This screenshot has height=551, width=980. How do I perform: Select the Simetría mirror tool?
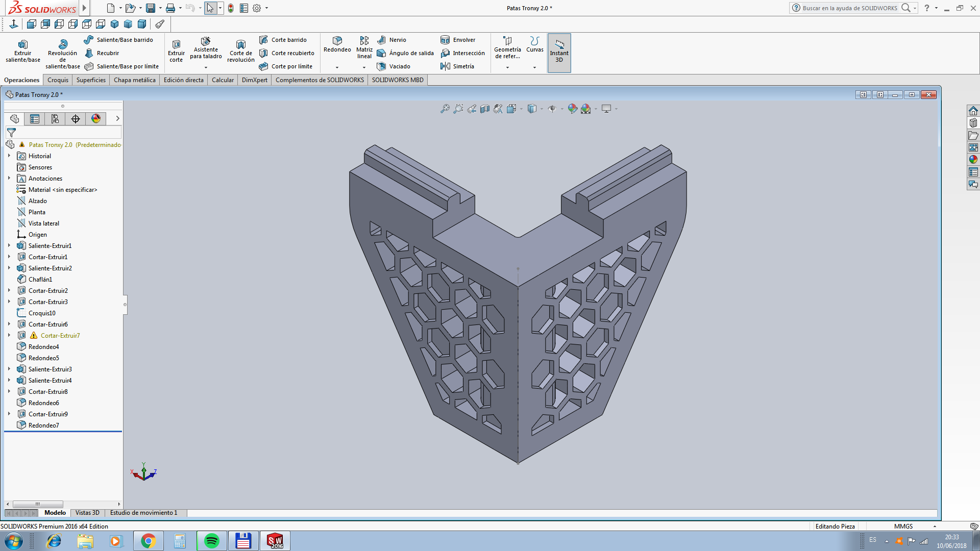tap(457, 66)
